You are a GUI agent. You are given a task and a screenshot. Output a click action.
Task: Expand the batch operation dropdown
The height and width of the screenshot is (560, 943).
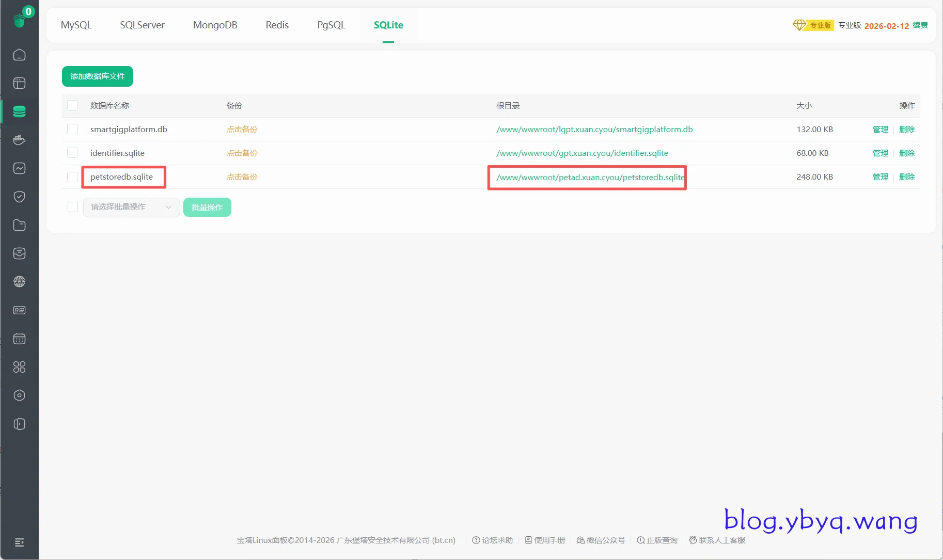(131, 207)
